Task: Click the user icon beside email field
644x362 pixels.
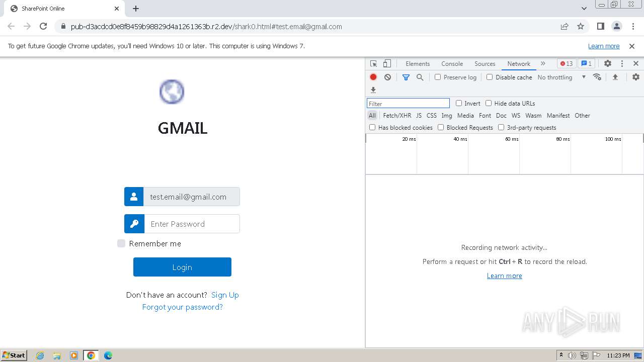Action: pyautogui.click(x=134, y=197)
